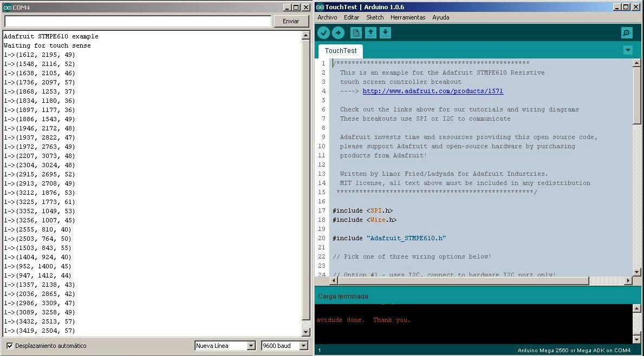644x356 pixels.
Task: Click 'Waiting for touch sense' line
Action: 47,45
